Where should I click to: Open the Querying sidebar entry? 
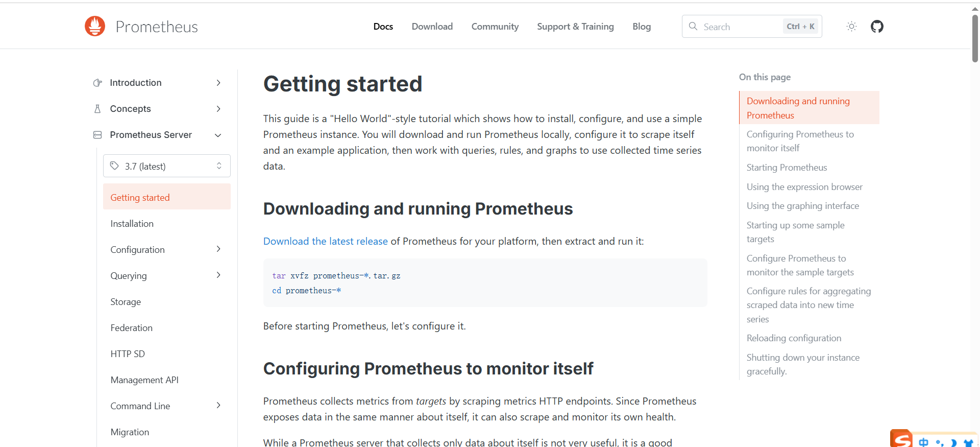point(129,276)
